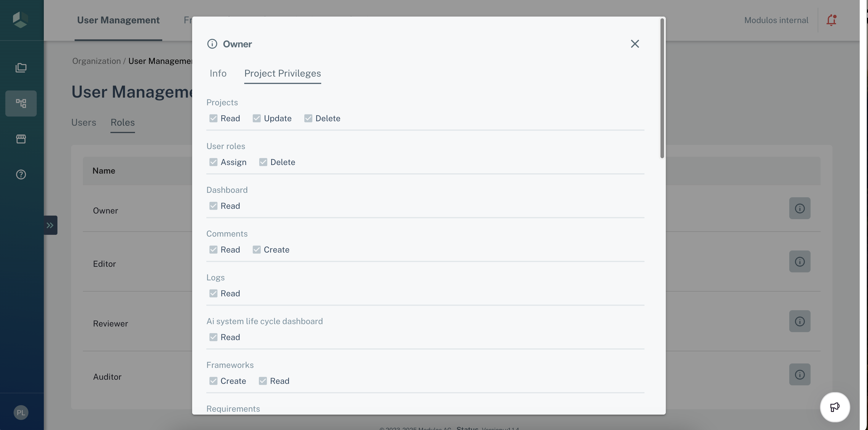
Task: Click the help question mark icon
Action: point(21,174)
